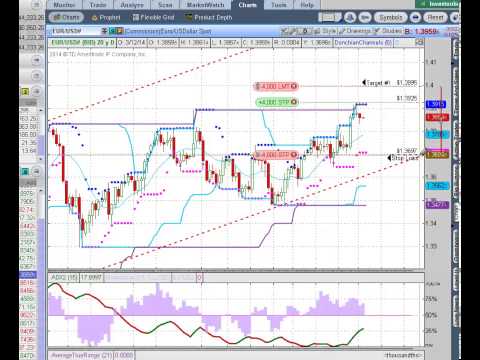The height and width of the screenshot is (360, 480).
Task: Select the Charts main tab
Action: tap(248, 5)
